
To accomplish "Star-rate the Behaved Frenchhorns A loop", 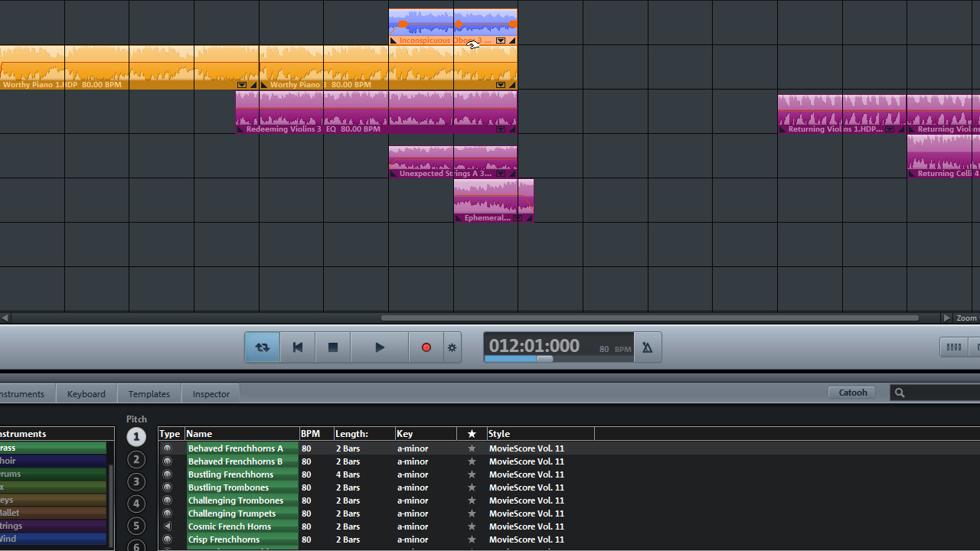I will pyautogui.click(x=472, y=448).
